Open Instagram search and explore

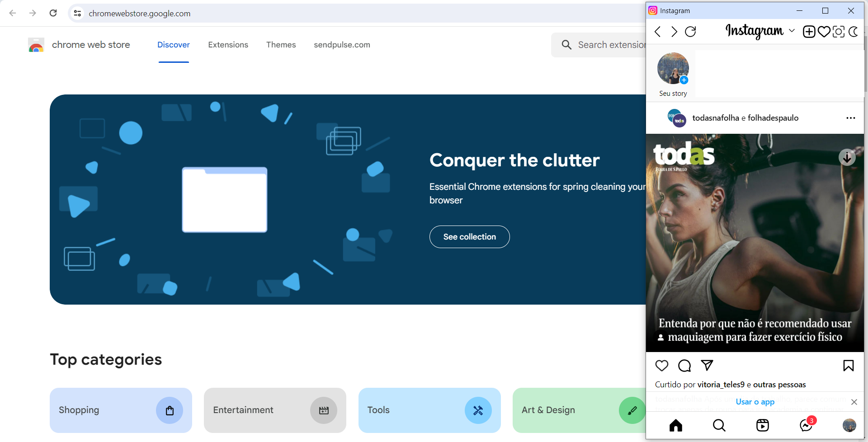[719, 425]
